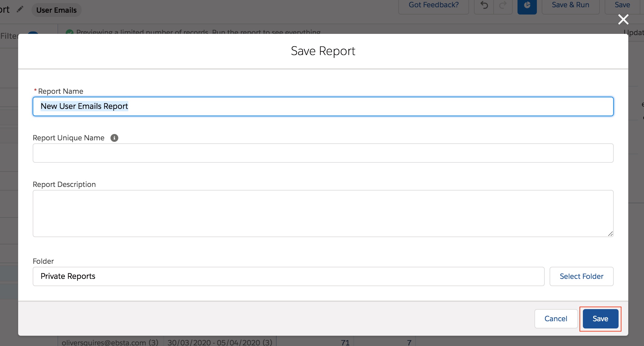644x346 pixels.
Task: Click the undo arrow icon
Action: coord(484,5)
